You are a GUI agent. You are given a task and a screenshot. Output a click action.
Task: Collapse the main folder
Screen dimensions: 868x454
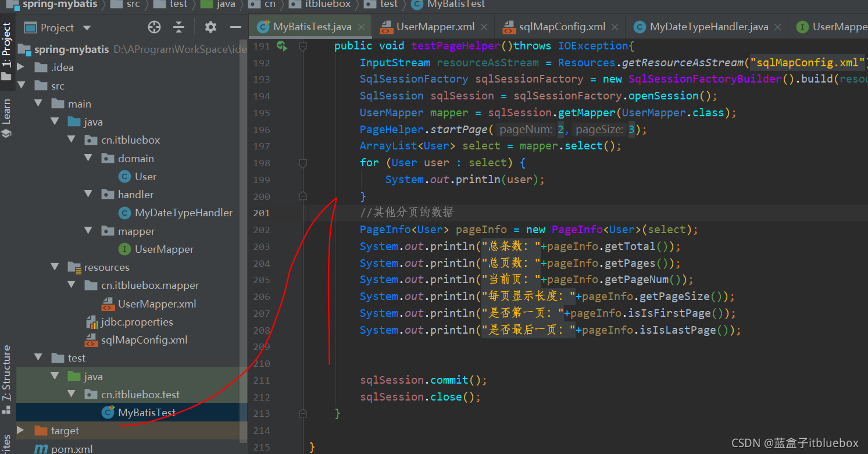pos(38,104)
